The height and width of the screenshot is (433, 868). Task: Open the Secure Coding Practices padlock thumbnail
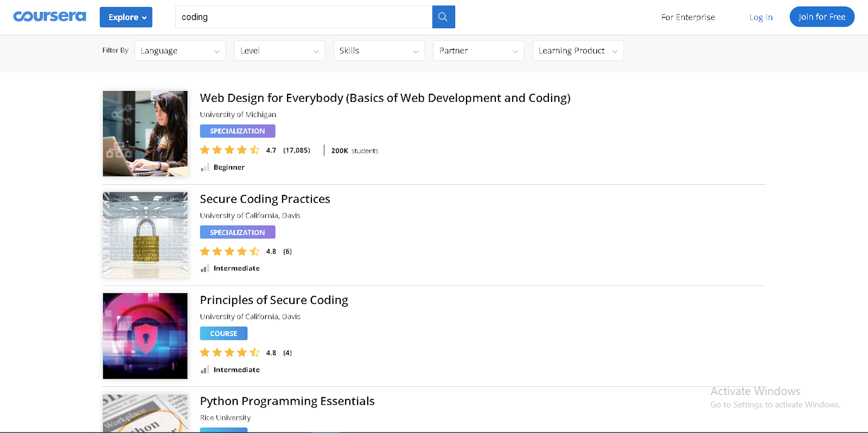coord(145,235)
